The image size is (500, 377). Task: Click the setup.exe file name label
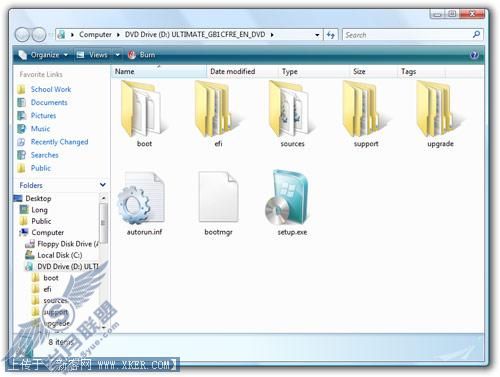(x=292, y=232)
